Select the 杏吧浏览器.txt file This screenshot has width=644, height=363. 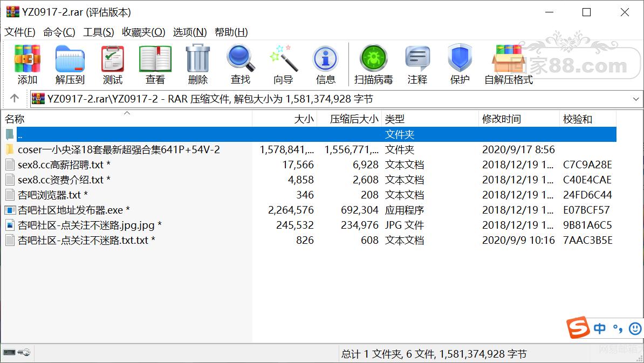[x=52, y=195]
